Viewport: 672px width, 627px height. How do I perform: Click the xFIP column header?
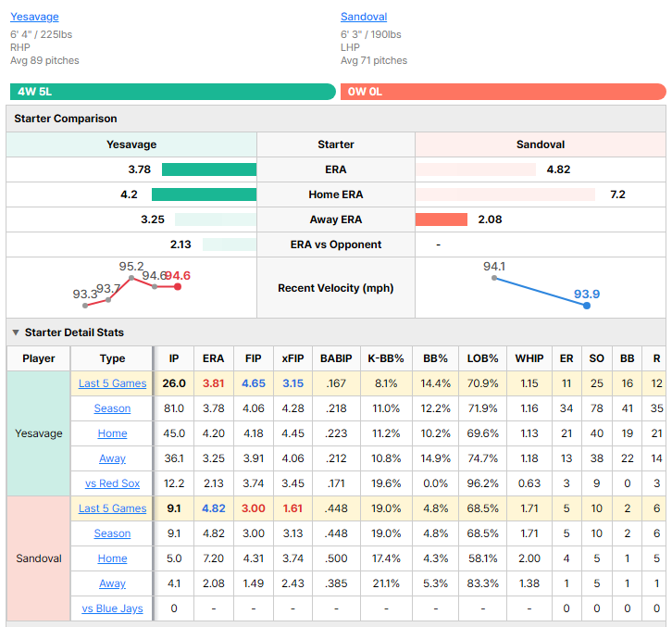click(x=292, y=358)
